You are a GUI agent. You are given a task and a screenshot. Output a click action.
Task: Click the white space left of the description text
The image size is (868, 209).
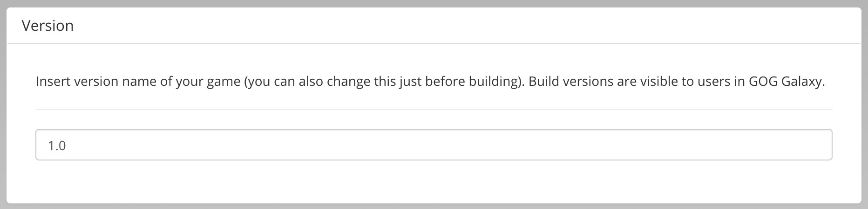21,82
